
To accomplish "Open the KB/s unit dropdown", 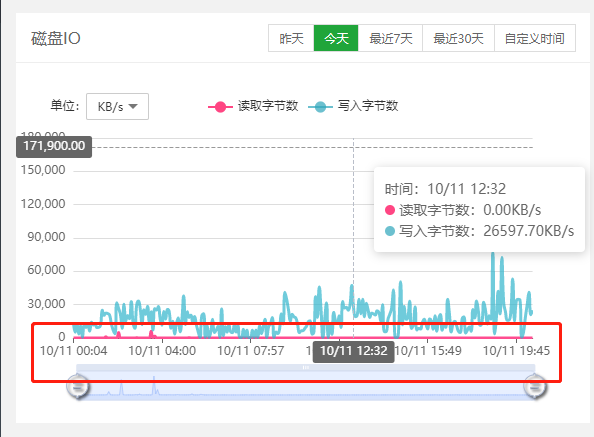I will coord(117,106).
